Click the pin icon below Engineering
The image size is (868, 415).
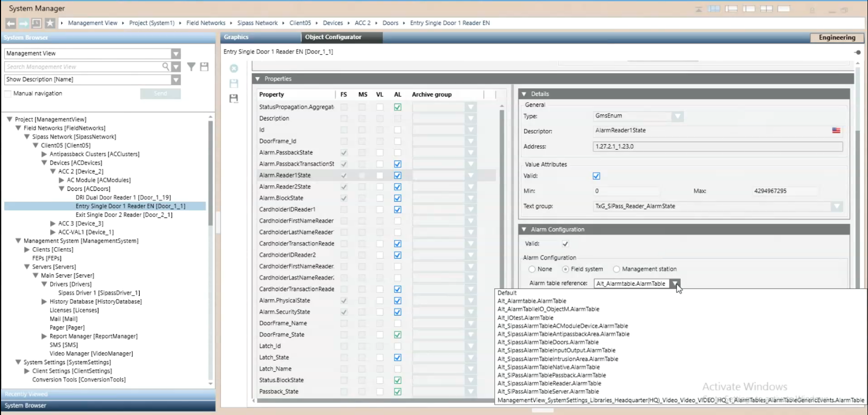coord(857,52)
